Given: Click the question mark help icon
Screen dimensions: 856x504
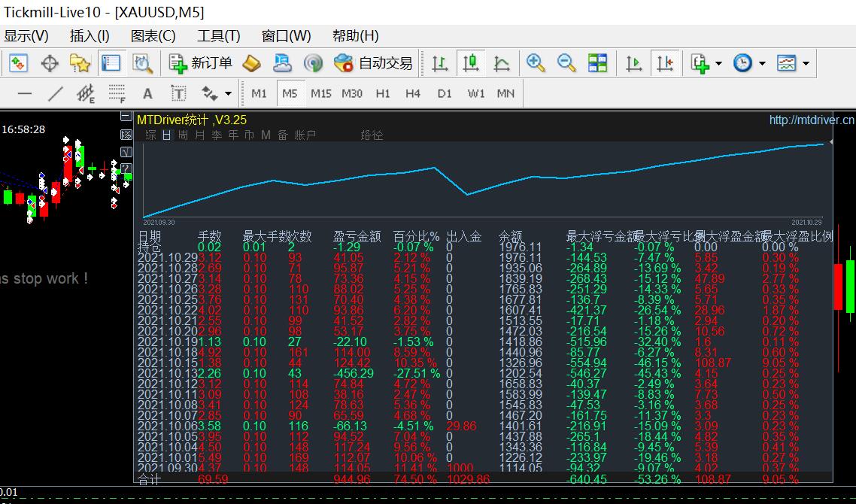Looking at the screenshot, I should coord(126,169).
